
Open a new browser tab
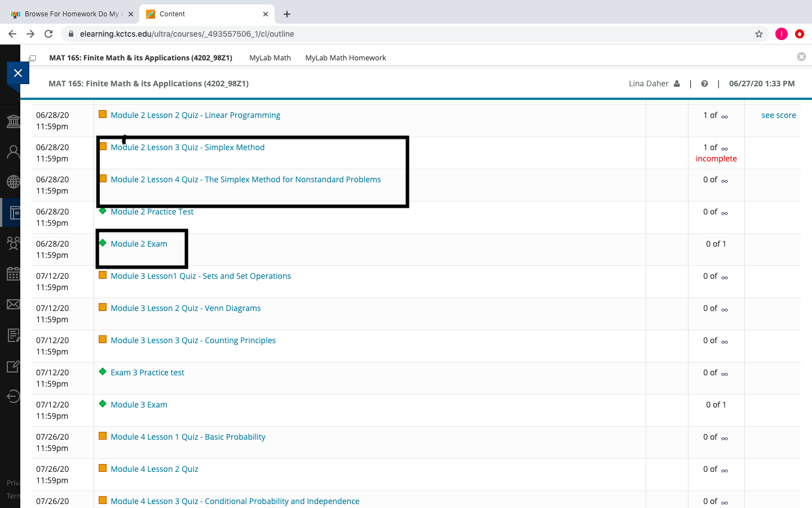coord(287,14)
